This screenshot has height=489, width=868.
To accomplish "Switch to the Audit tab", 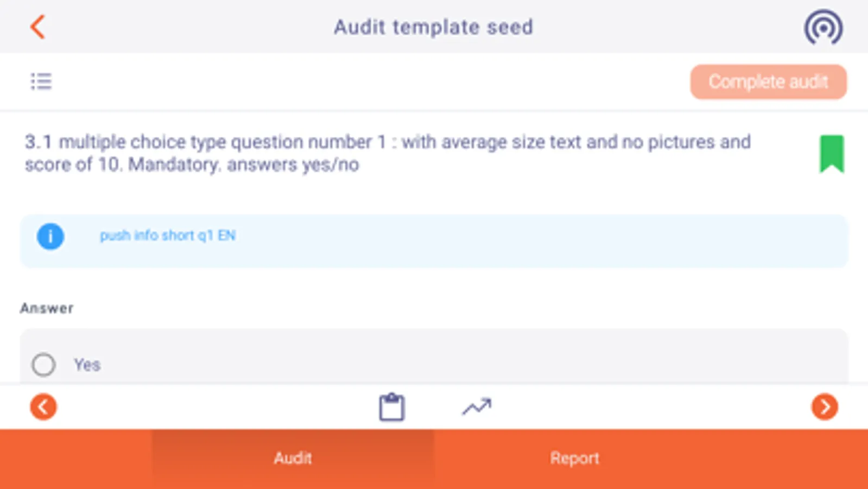I will pyautogui.click(x=293, y=458).
